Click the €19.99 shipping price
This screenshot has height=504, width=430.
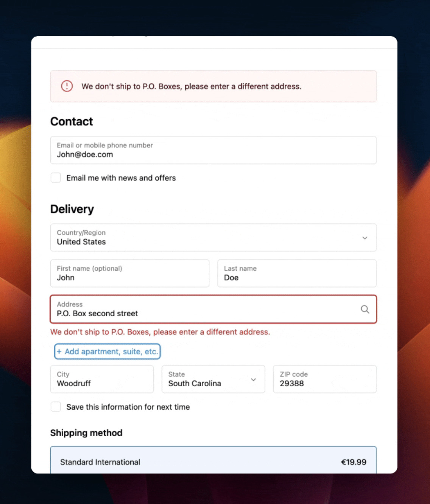[x=354, y=462]
